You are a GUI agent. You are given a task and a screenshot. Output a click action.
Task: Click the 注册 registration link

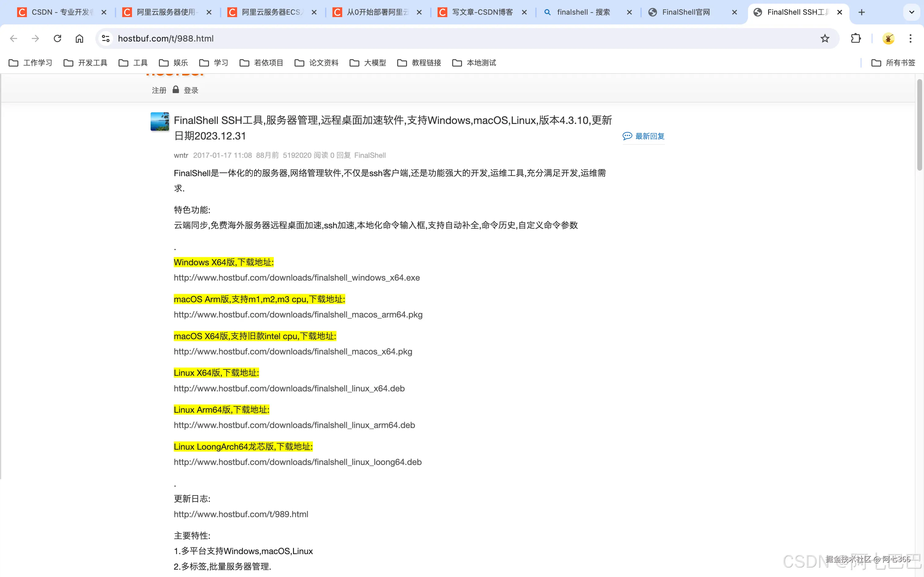[x=159, y=90]
